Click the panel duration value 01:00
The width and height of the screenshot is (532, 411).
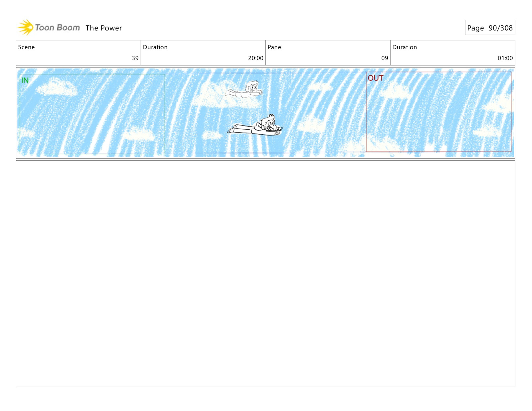(x=505, y=58)
